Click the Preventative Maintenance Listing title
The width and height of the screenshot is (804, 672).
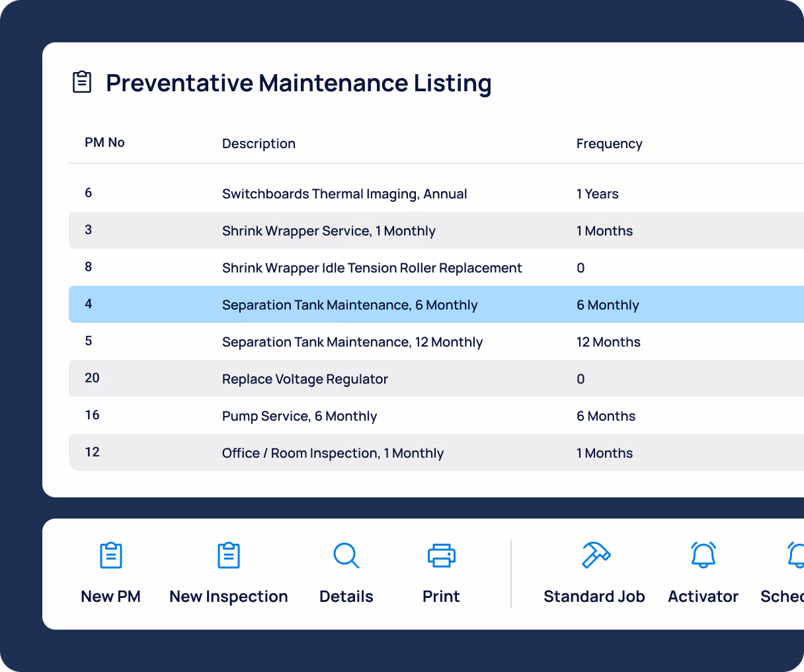(x=299, y=83)
